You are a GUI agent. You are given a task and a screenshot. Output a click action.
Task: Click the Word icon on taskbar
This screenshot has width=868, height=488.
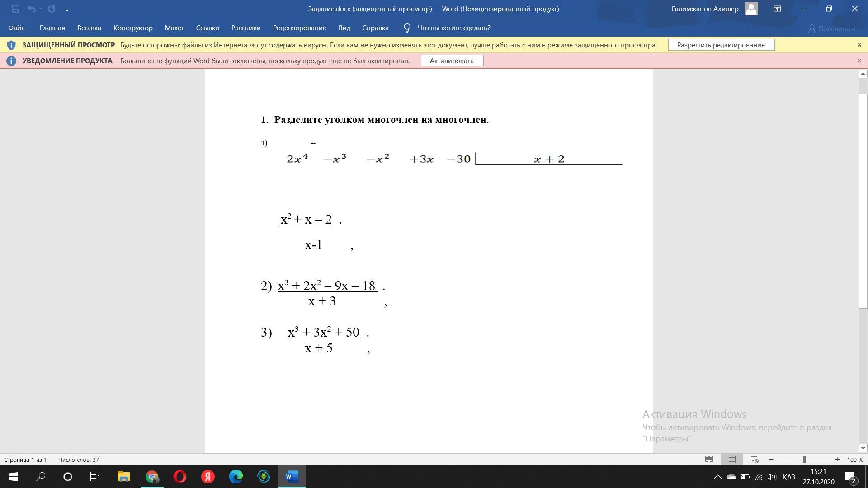(x=292, y=477)
